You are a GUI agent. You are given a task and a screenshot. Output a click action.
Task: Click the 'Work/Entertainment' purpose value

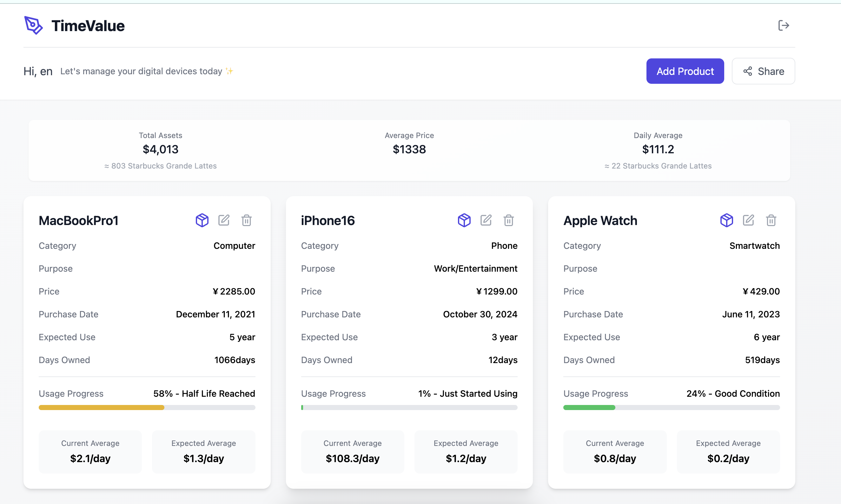click(475, 269)
